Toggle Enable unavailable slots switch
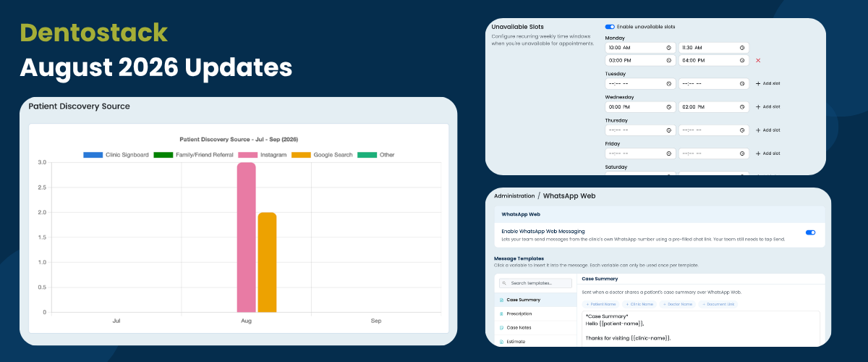Screen dimensions: 868x362 coord(610,27)
